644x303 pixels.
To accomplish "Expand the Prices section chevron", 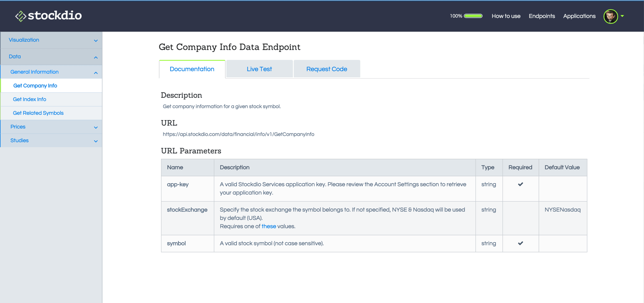I will click(x=96, y=128).
